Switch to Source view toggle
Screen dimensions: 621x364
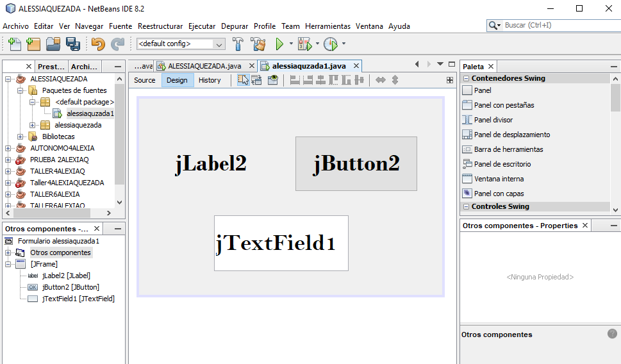point(145,80)
